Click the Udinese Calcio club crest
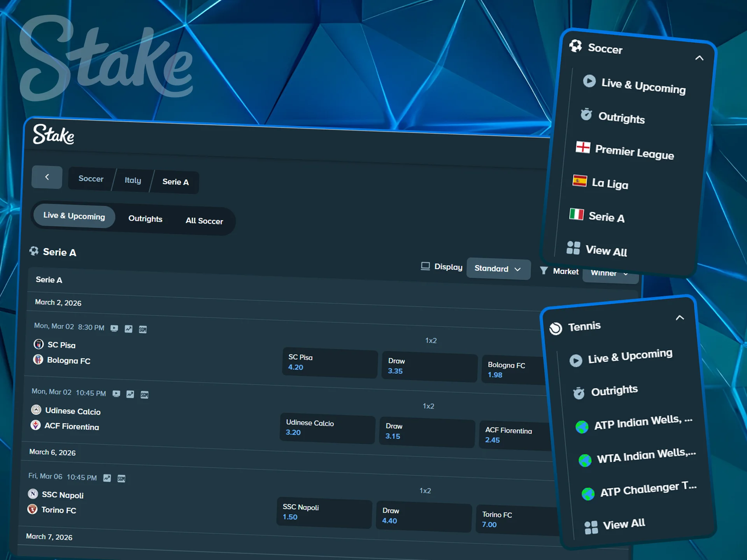 pos(36,409)
